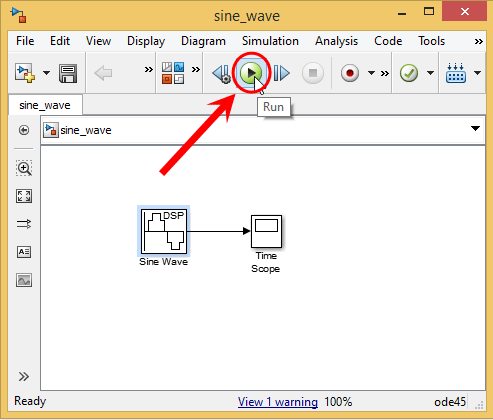Select the sine_wave model tab

pos(45,105)
